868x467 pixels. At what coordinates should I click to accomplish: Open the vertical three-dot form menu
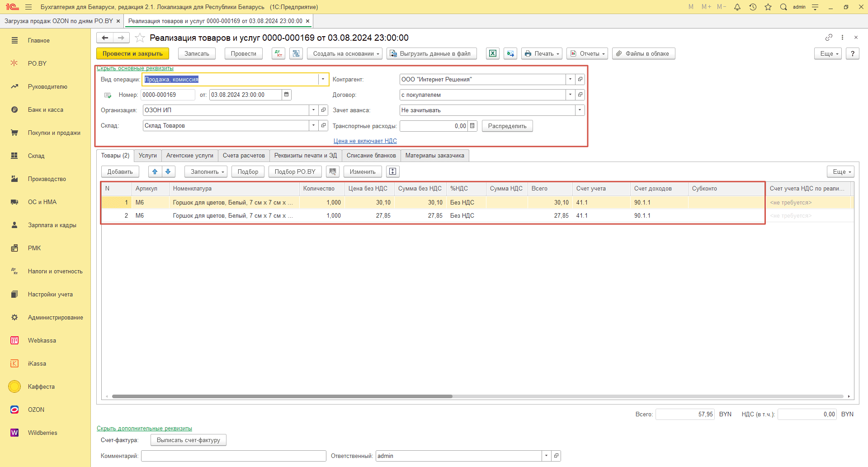point(842,37)
